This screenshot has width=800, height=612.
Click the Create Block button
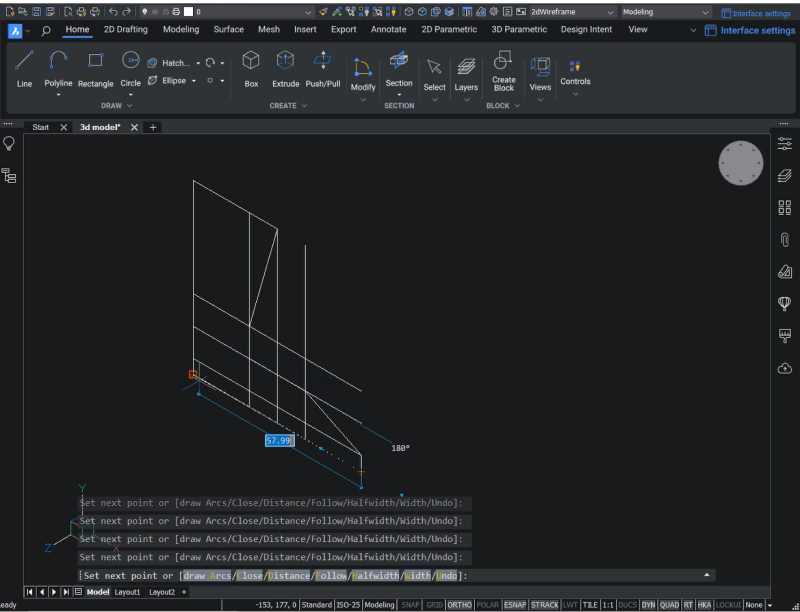click(x=502, y=70)
